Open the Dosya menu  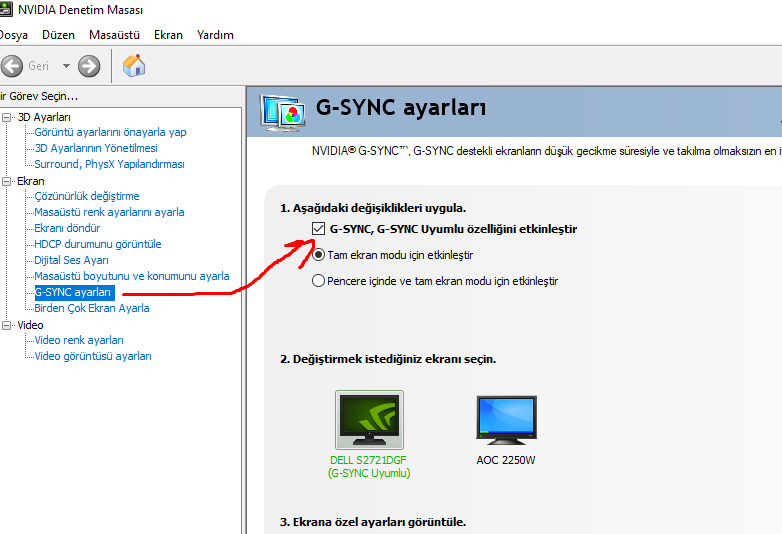tap(13, 35)
